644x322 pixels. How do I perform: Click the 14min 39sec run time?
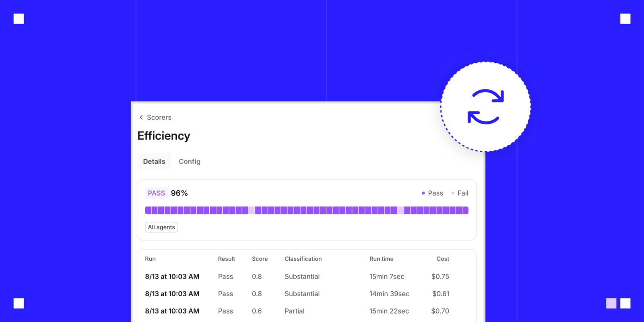(389, 294)
